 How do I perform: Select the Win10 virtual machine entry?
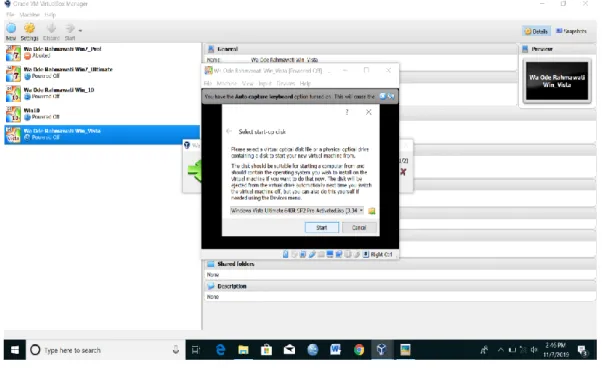pyautogui.click(x=102, y=114)
